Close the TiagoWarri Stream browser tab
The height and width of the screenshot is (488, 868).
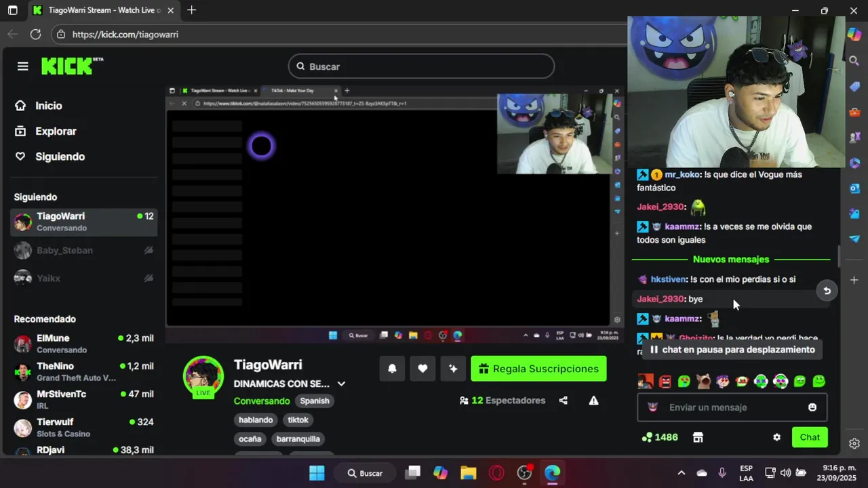(x=170, y=10)
